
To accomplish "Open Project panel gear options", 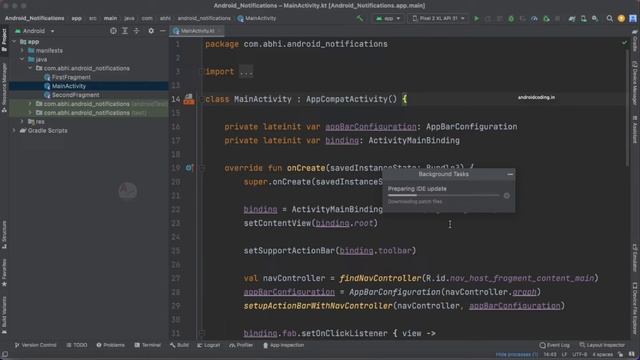I will tap(151, 31).
